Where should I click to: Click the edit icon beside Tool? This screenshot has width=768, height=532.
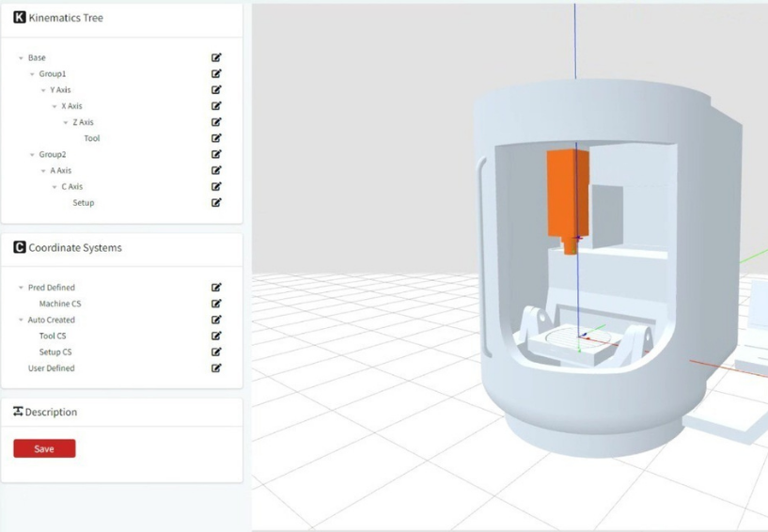coord(216,138)
